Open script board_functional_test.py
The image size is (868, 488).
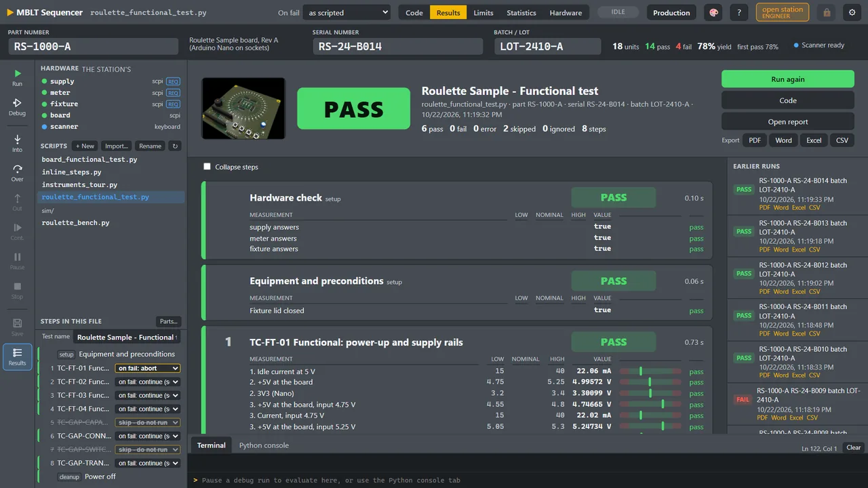click(90, 159)
